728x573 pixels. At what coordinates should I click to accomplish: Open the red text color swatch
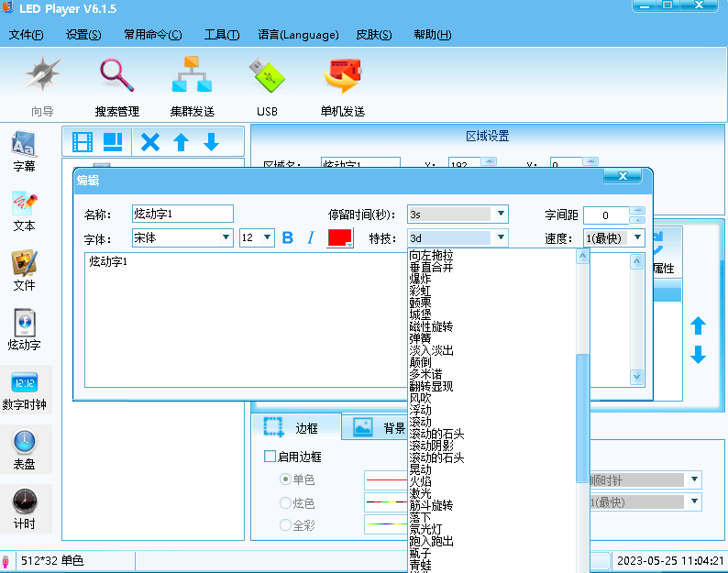point(340,237)
